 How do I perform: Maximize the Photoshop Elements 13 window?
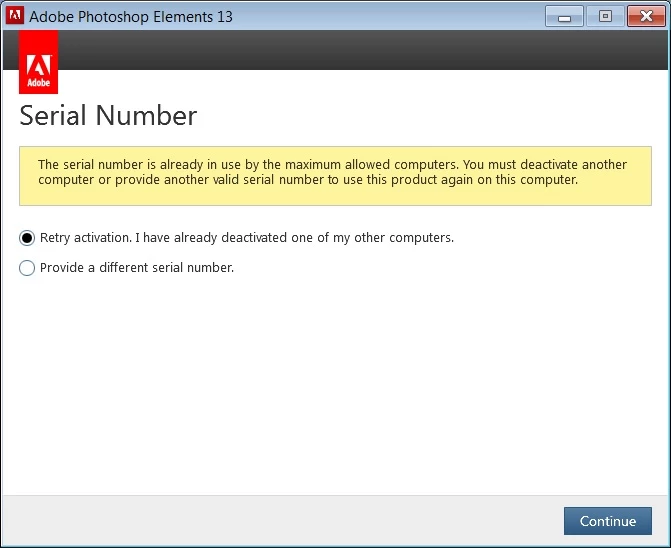coord(605,17)
